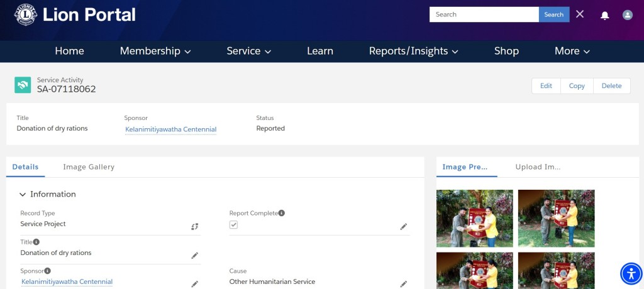Click the Delete button
This screenshot has height=289, width=644.
(611, 86)
